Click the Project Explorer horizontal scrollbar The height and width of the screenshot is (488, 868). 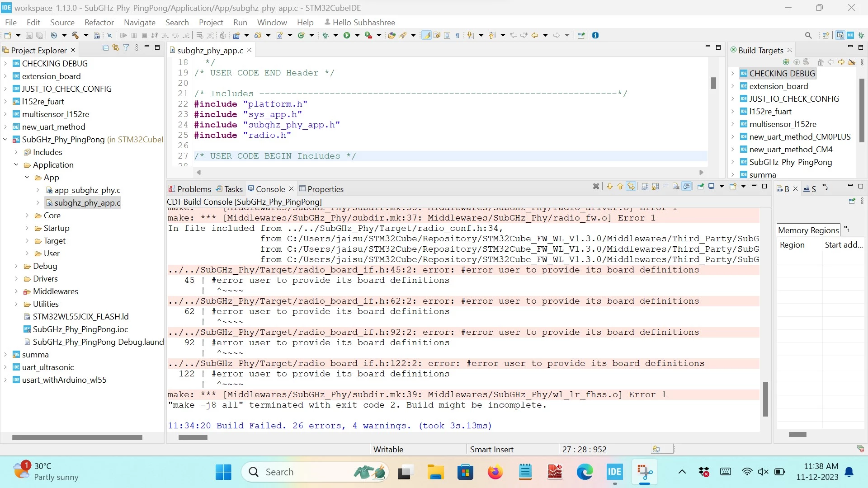(77, 437)
